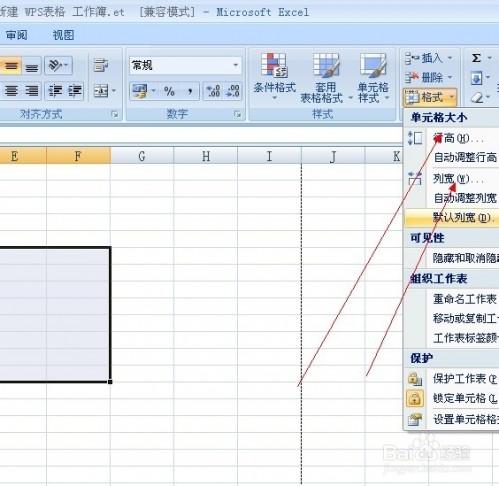Open alignment group dialog launcher
Image resolution: width=499 pixels, height=486 pixels.
click(x=114, y=114)
